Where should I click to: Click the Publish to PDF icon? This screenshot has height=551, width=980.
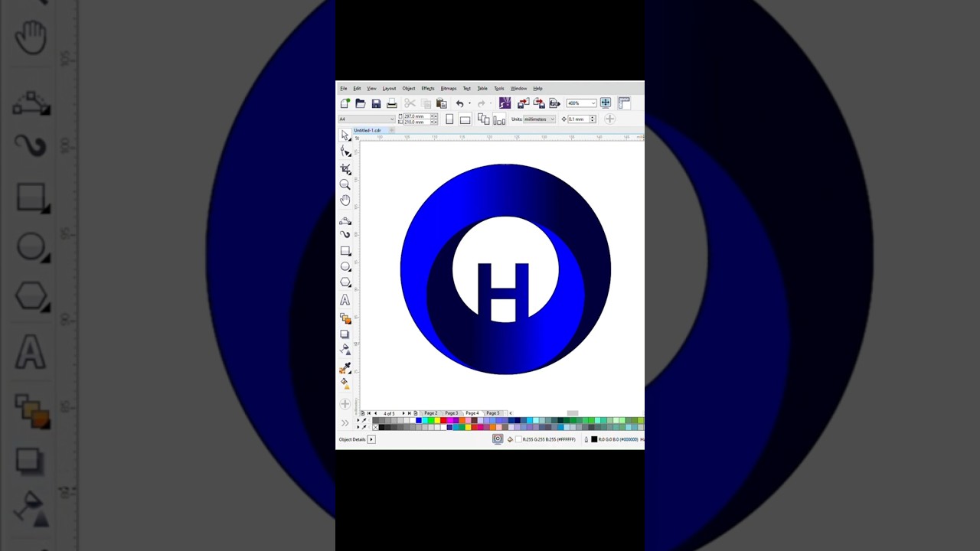pos(554,103)
